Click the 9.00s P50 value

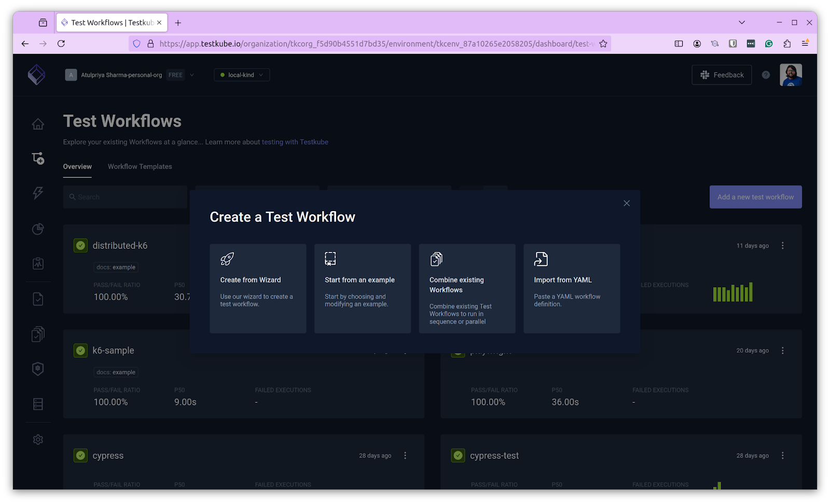click(x=185, y=402)
